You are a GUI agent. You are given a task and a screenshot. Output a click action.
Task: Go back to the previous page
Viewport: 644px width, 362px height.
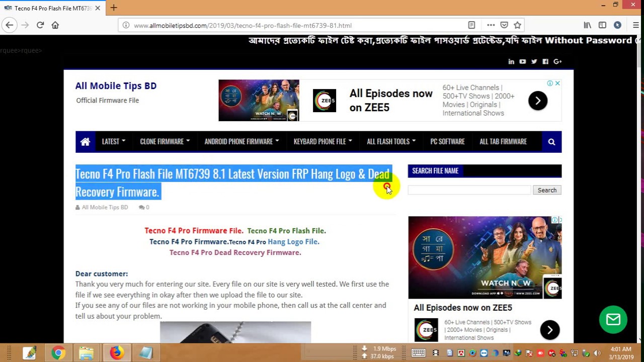pyautogui.click(x=9, y=25)
